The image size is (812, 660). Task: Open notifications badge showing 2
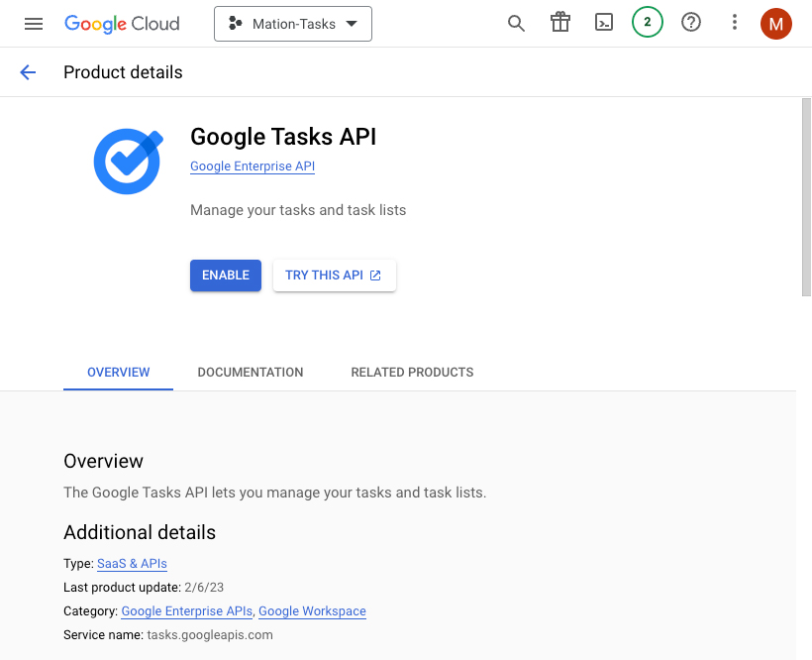click(x=648, y=22)
